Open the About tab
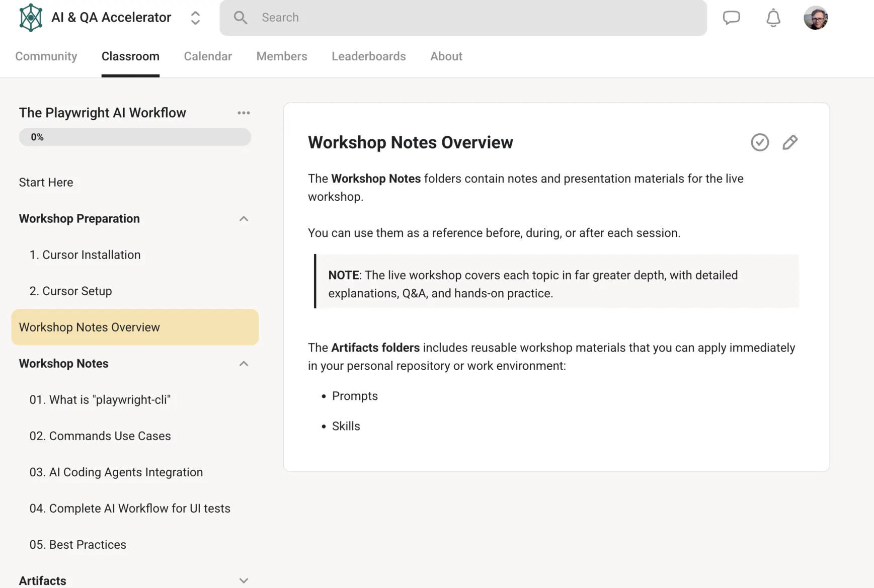This screenshot has width=874, height=588. (x=446, y=56)
